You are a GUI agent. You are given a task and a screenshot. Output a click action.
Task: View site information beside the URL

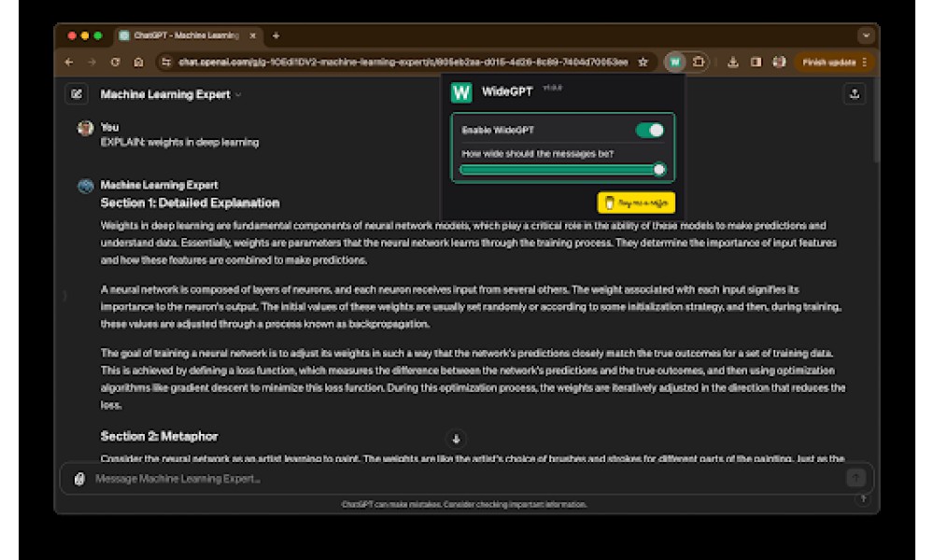pos(166,62)
